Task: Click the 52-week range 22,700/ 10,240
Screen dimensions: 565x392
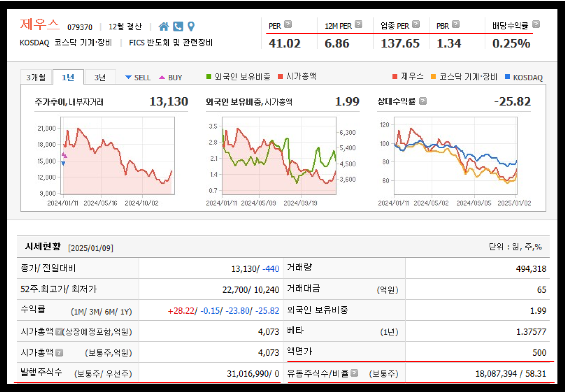Action: 251,290
